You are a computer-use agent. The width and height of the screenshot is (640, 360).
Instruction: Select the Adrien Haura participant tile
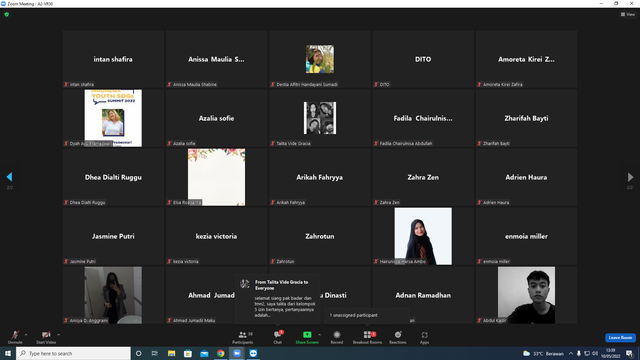pyautogui.click(x=526, y=177)
